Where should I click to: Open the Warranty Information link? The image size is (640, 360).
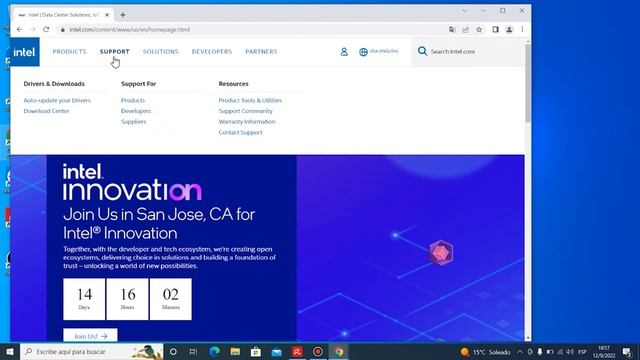(247, 122)
